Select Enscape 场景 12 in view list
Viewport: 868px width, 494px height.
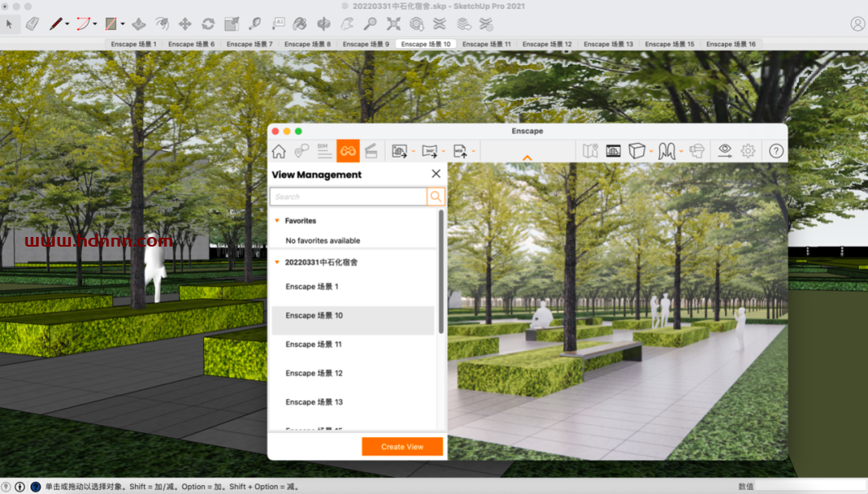tap(353, 374)
